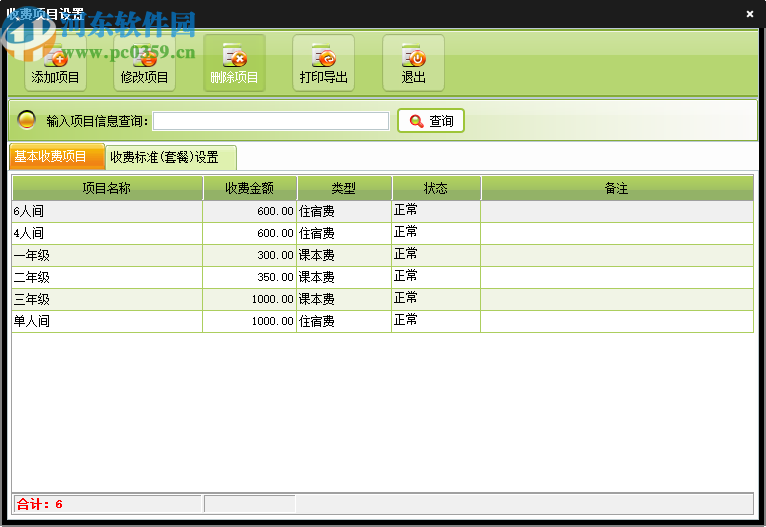Select the 一年级 row name cell
Image resolution: width=766 pixels, height=527 pixels.
tap(107, 255)
